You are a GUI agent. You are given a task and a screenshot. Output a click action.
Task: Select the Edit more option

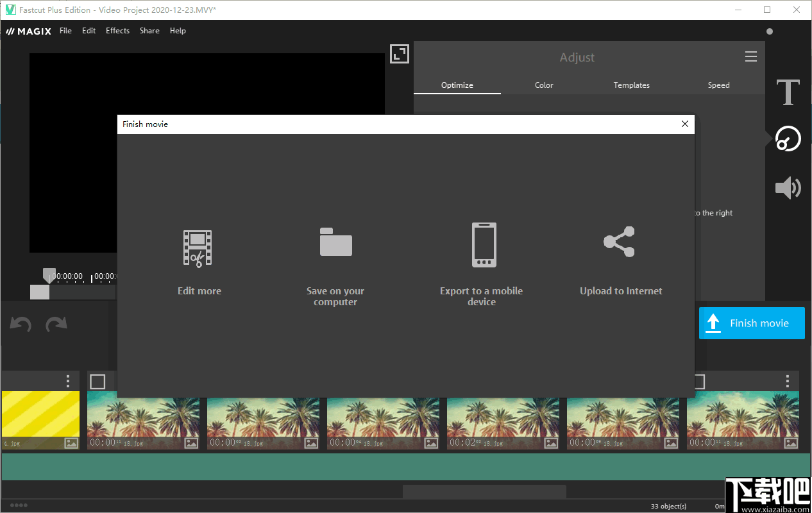pyautogui.click(x=198, y=260)
